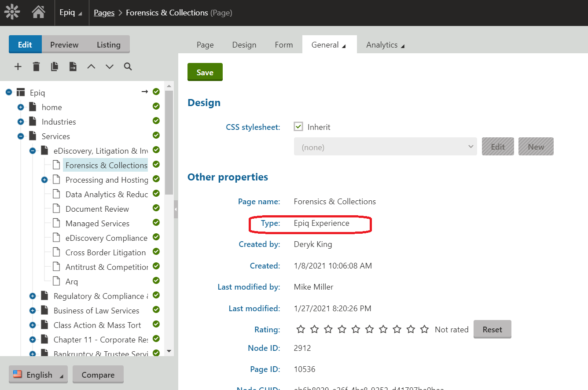Screen dimensions: 588x390
Task: Open the Analytics tab
Action: coord(385,44)
